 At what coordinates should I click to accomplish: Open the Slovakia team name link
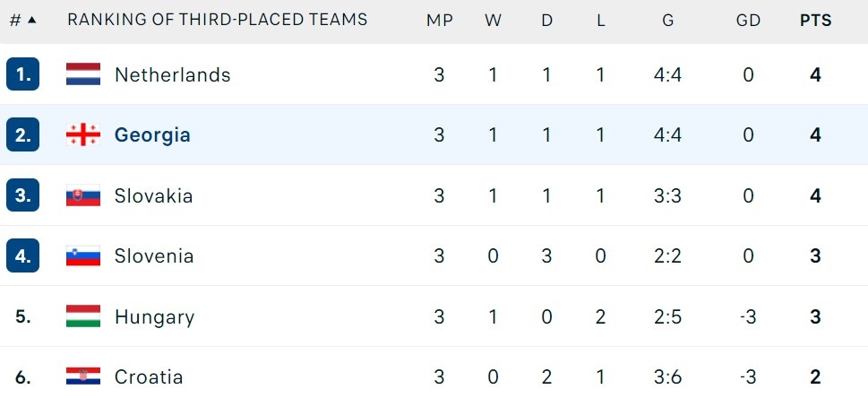[x=153, y=195]
